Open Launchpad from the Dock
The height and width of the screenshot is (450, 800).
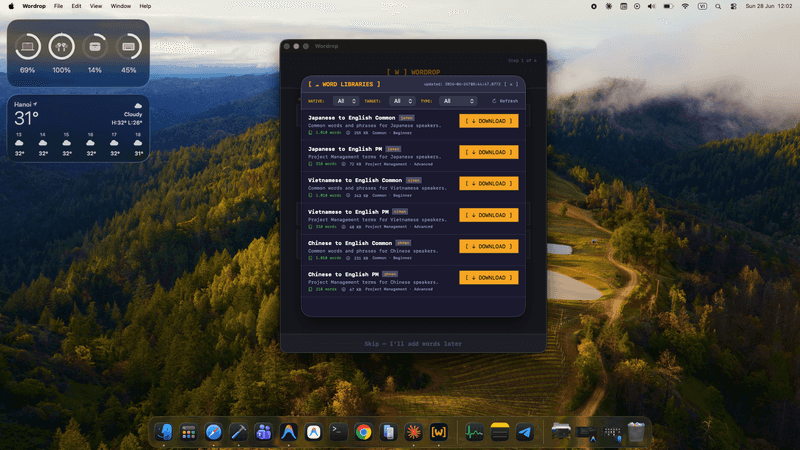click(x=189, y=432)
